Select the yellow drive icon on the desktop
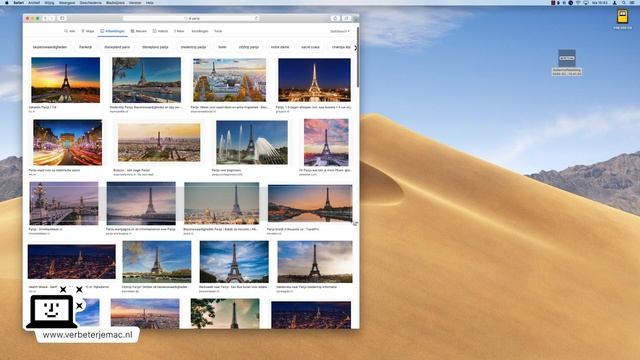The height and width of the screenshot is (360, 640). click(622, 17)
